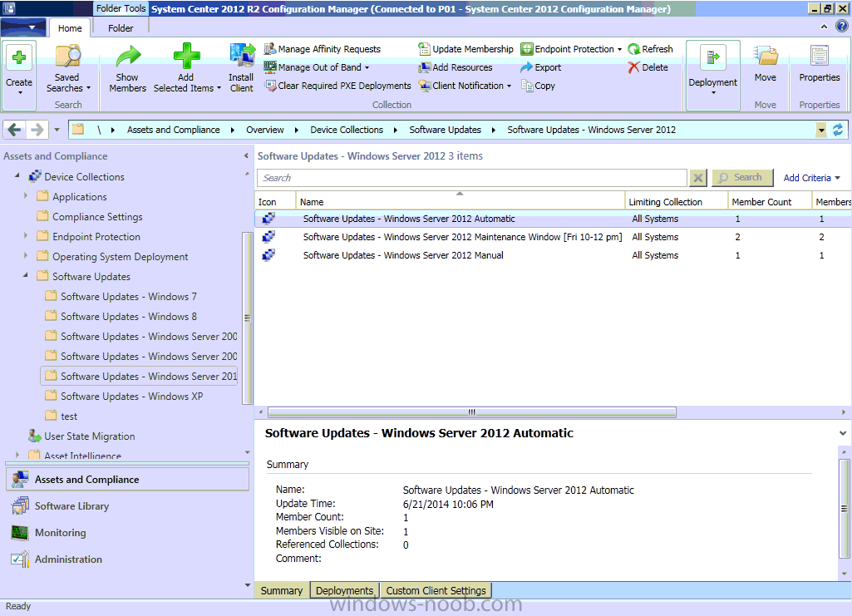The width and height of the screenshot is (852, 616).
Task: Click Clear Required PXE Deployments
Action: coord(338,86)
